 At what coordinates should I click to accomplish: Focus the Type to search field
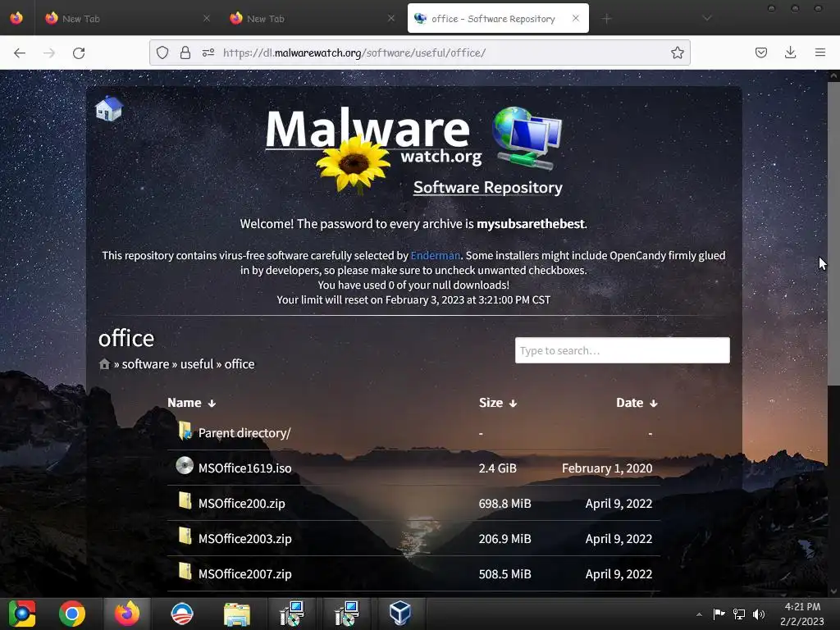(622, 350)
